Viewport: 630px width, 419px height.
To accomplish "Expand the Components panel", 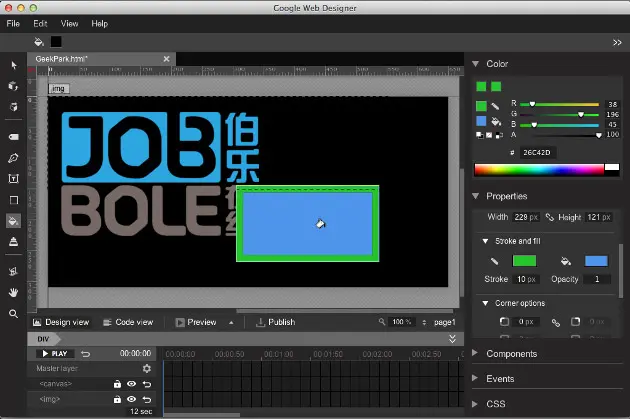I will pos(475,353).
